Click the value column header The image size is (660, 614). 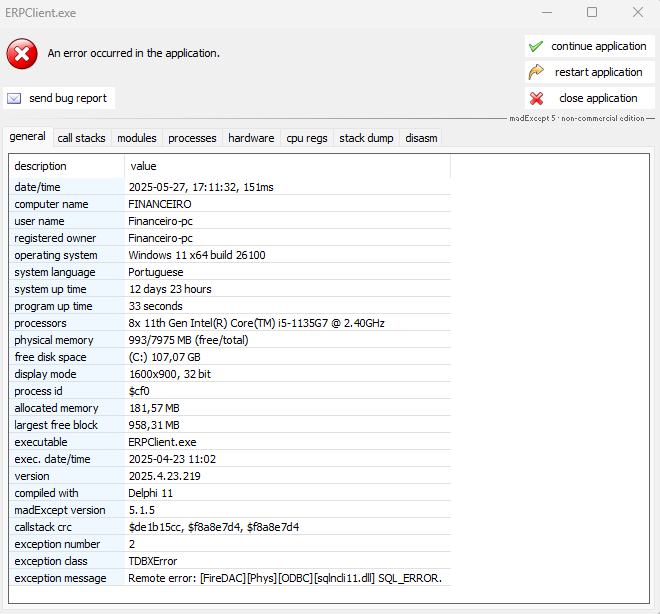pos(287,166)
